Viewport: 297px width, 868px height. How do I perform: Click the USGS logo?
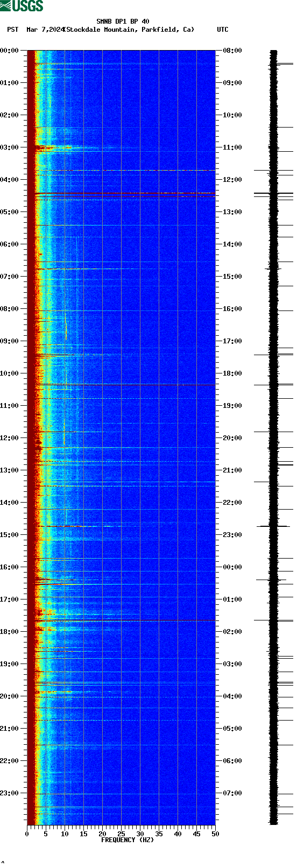click(22, 6)
